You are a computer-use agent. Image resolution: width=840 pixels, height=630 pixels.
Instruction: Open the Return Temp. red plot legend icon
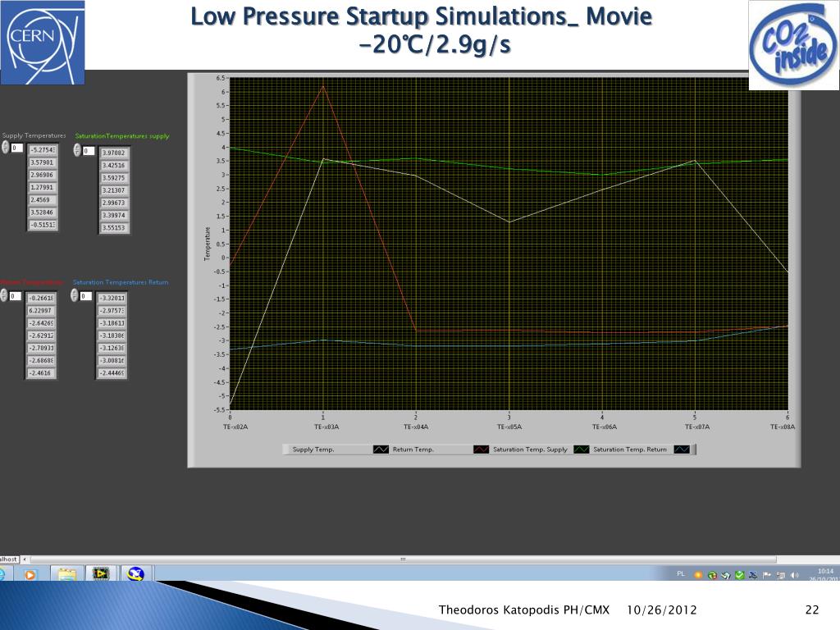pos(481,450)
